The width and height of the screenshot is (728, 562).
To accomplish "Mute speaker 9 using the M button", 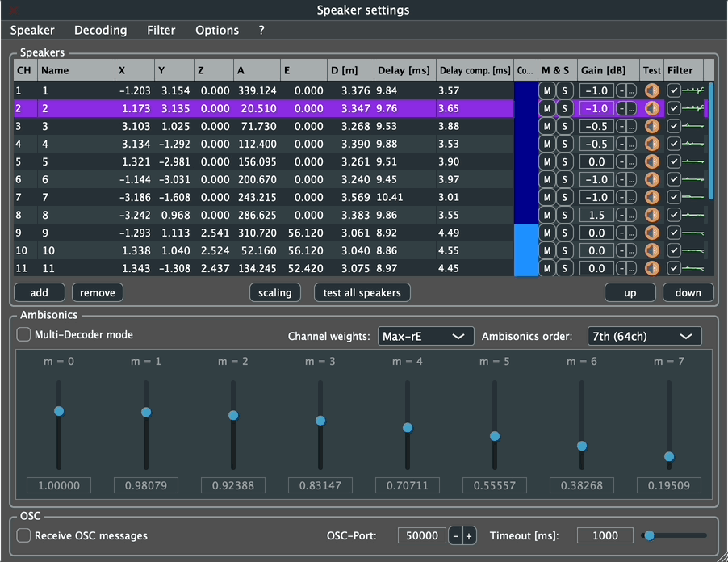I will 546,233.
